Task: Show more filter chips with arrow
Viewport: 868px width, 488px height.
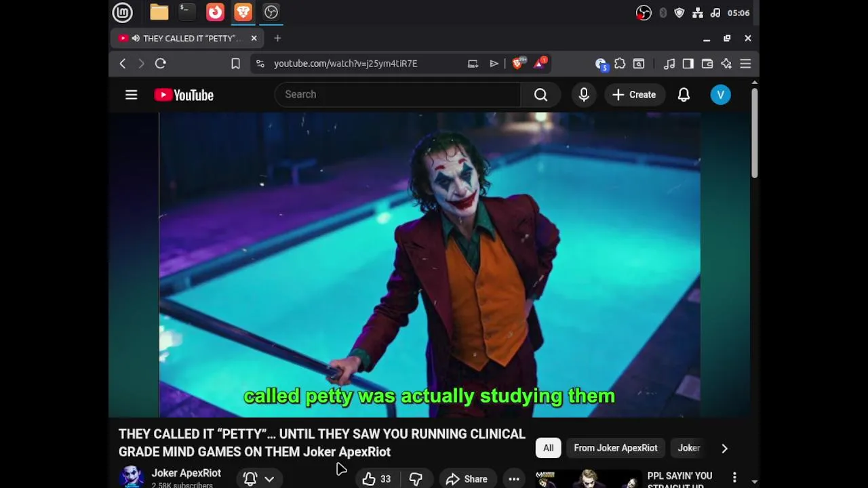Action: tap(724, 448)
